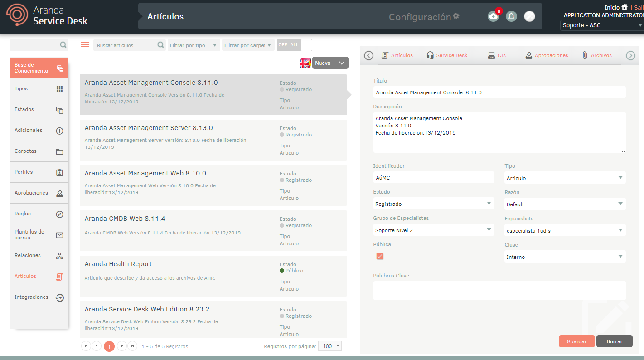Open the Tipo dropdown showing Articulo
This screenshot has width=644, height=360.
(x=565, y=178)
